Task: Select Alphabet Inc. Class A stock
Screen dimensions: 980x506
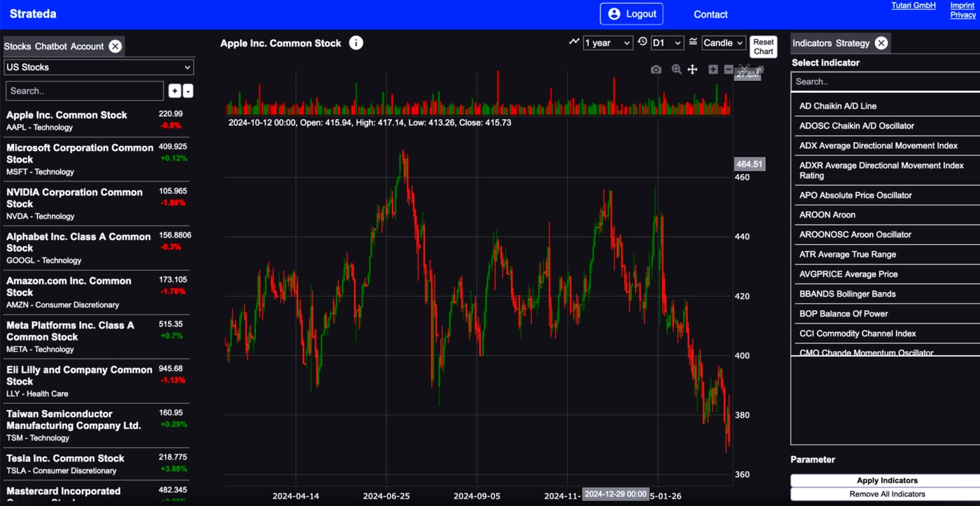Action: (97, 248)
